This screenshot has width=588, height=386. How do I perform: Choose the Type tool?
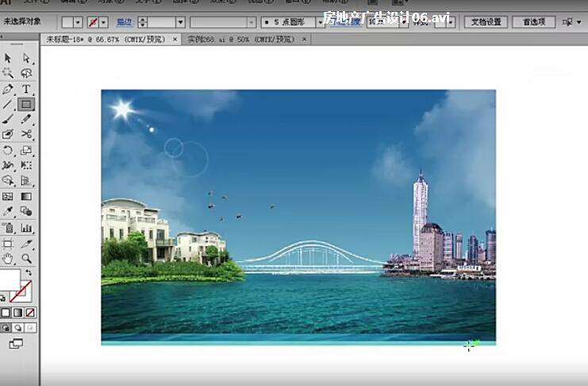coord(26,89)
